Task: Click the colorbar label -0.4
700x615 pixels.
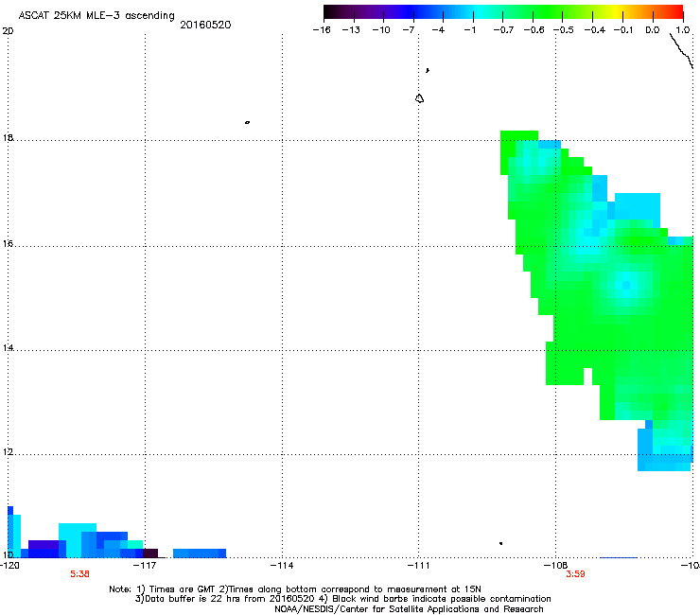Action: pos(595,30)
